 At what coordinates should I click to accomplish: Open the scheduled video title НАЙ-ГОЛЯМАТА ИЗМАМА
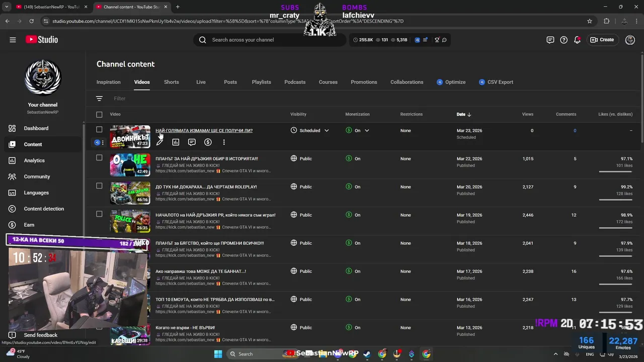click(x=204, y=131)
